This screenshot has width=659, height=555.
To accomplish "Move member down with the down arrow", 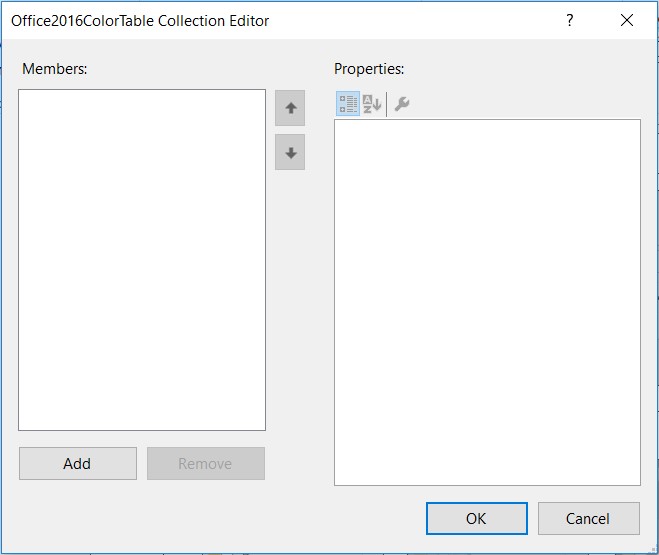I will point(290,153).
